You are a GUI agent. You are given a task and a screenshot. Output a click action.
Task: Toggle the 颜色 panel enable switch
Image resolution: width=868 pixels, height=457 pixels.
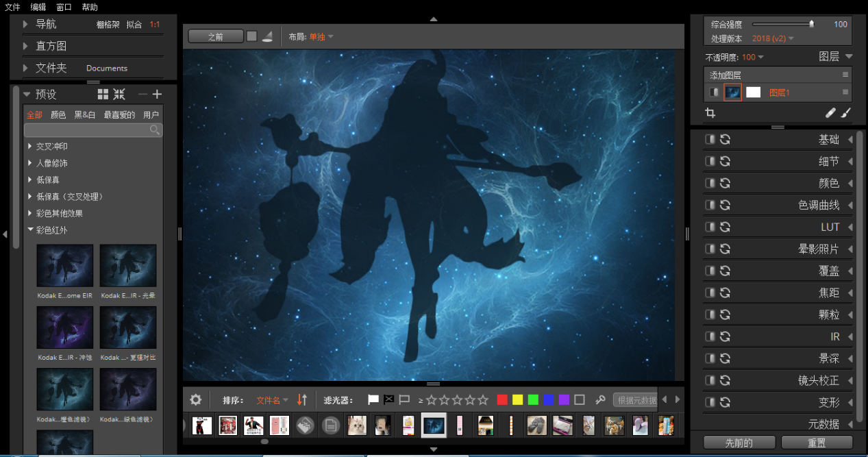pos(710,183)
